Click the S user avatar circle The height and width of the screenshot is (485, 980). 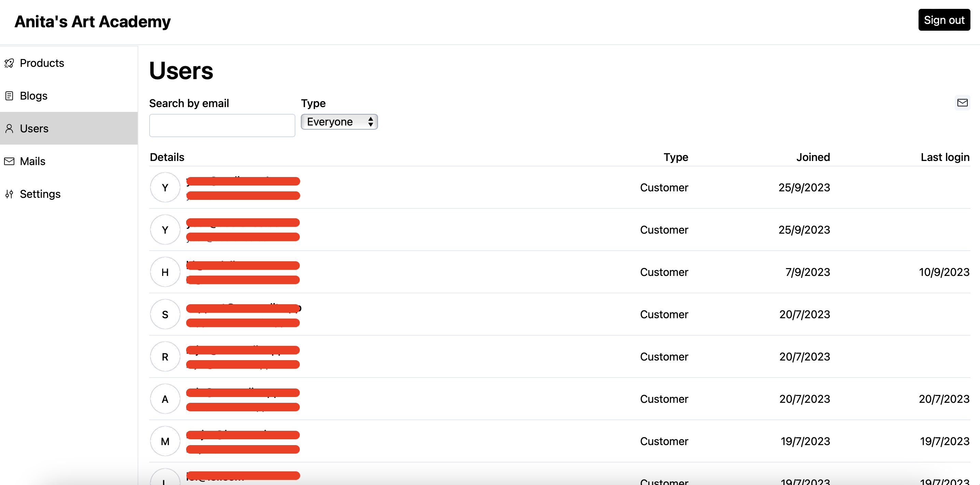click(x=165, y=314)
